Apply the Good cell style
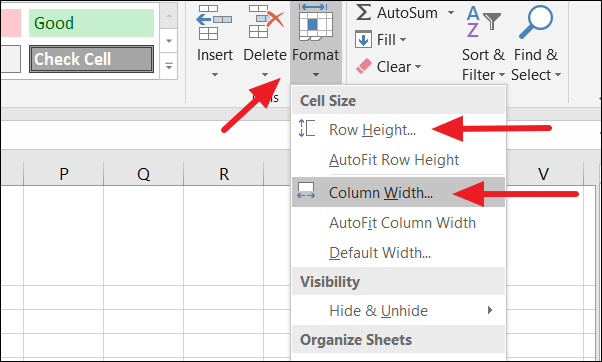602x362 pixels. (x=91, y=23)
